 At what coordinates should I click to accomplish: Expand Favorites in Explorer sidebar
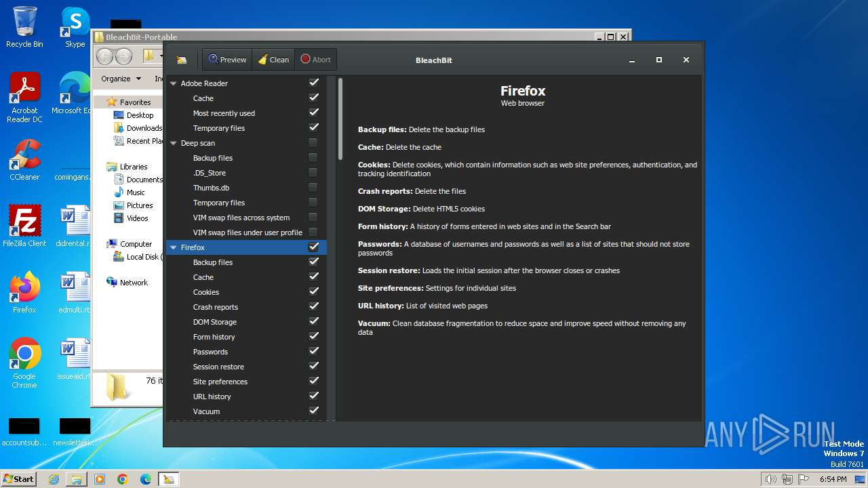click(135, 102)
